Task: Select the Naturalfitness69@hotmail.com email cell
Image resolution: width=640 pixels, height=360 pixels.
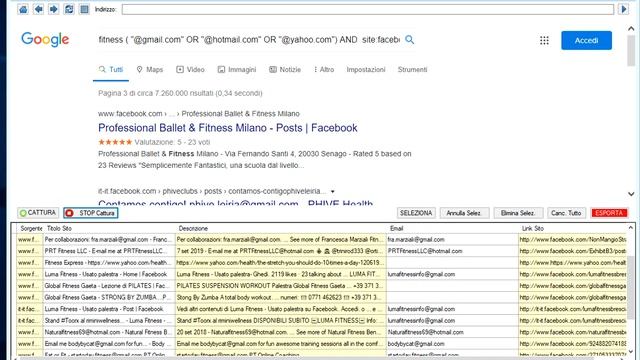Action: point(452,332)
